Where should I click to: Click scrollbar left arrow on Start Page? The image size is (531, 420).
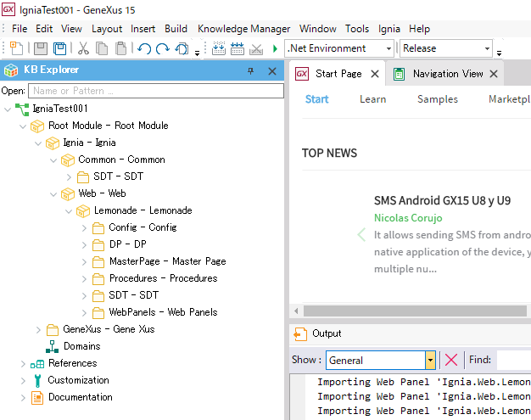click(x=296, y=311)
